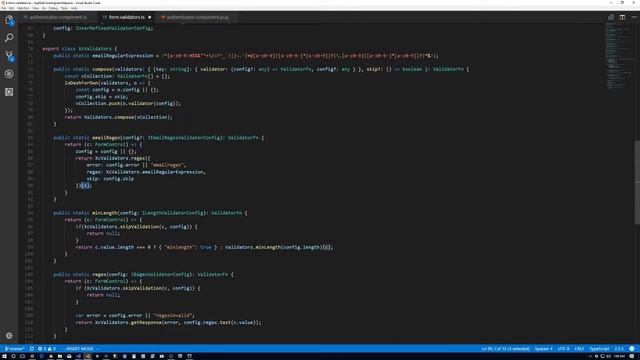Screen dimensions: 640x360
Task: Click the "regexinvalid" string literal
Action: [173, 316]
